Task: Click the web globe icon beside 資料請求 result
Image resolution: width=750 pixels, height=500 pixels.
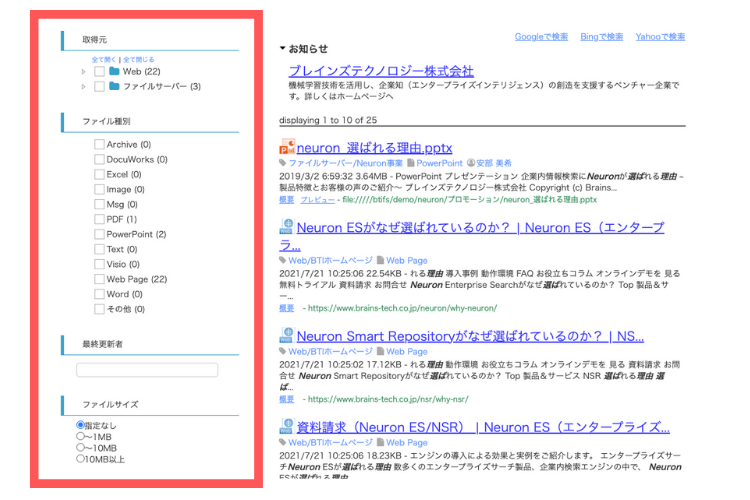Action: pyautogui.click(x=287, y=426)
